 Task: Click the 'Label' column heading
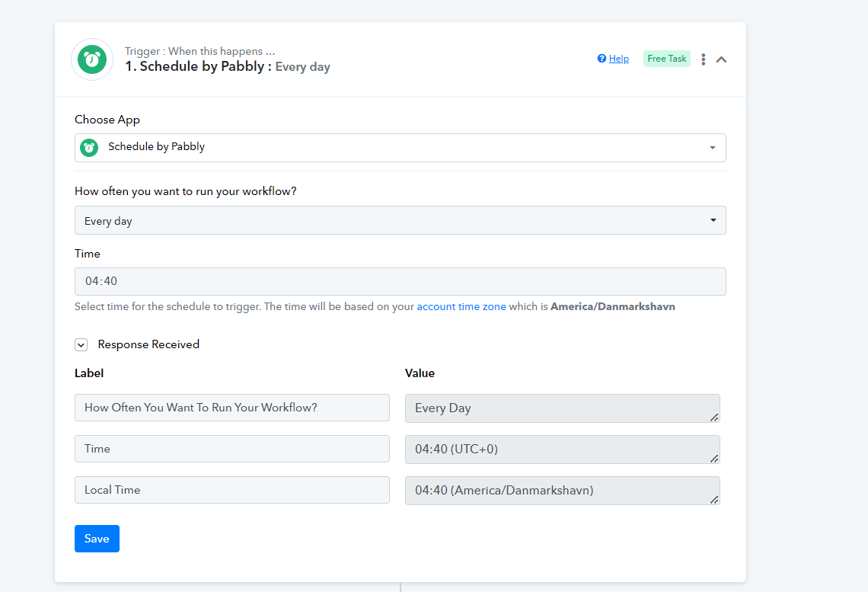click(89, 373)
